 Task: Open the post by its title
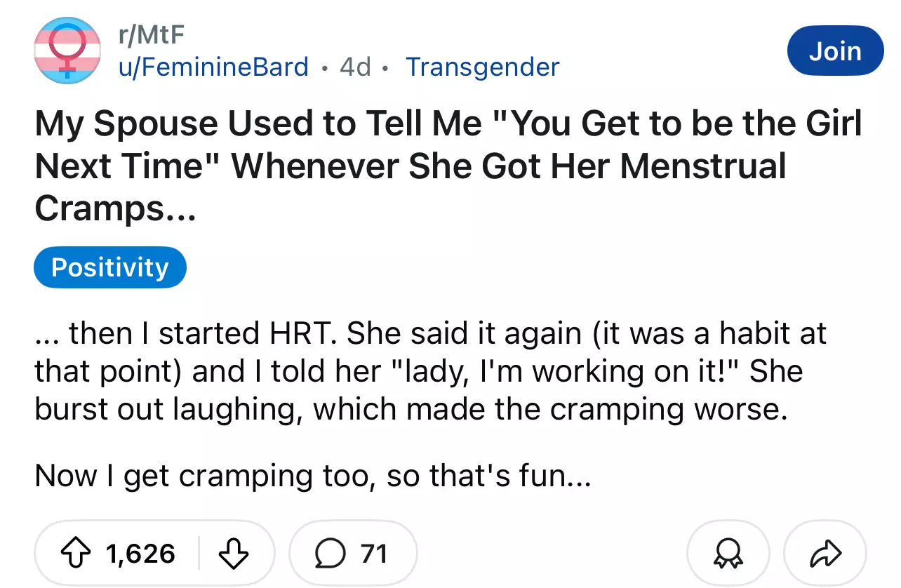click(x=448, y=167)
